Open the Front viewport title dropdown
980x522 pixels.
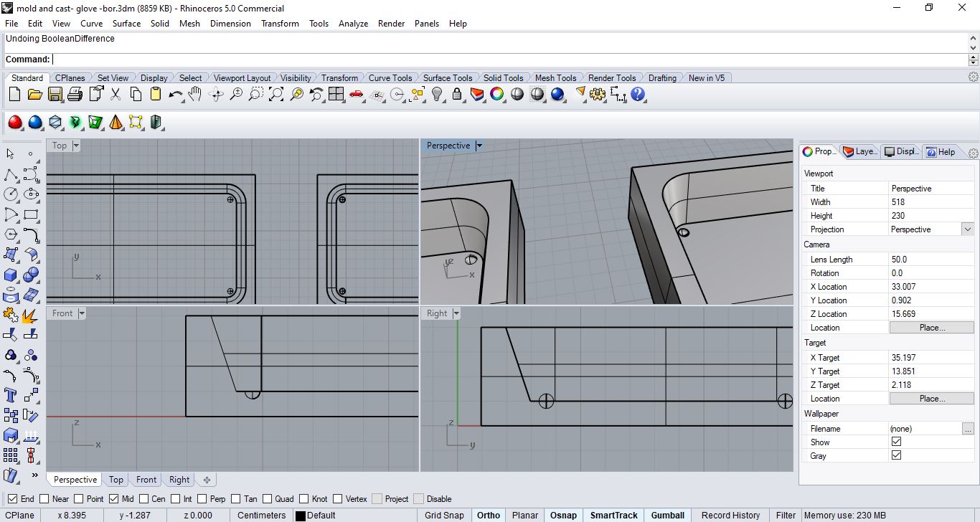(x=82, y=313)
